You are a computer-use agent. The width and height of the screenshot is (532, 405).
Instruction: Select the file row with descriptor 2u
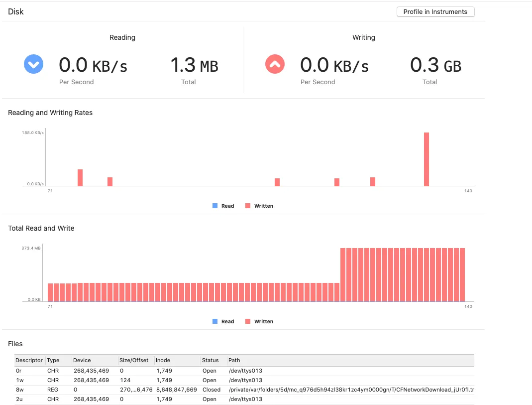[245, 399]
